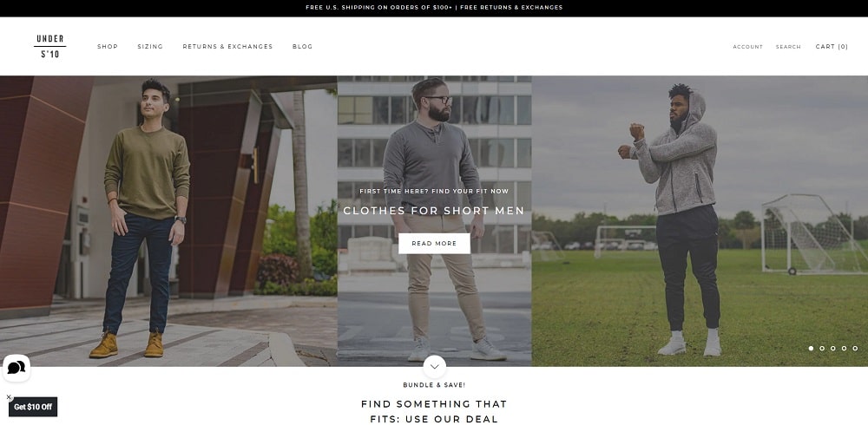Jump to the fourth slideshow dot
The height and width of the screenshot is (425, 868).
(x=845, y=348)
